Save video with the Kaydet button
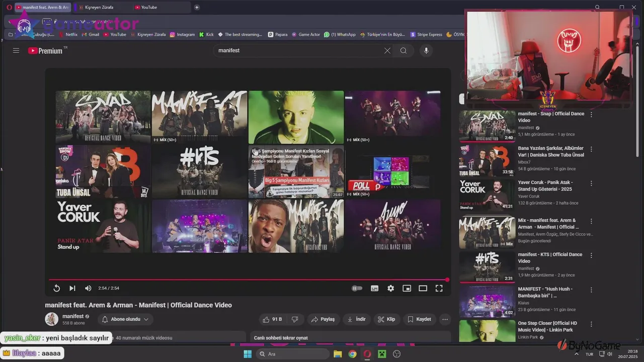Image resolution: width=644 pixels, height=362 pixels. (419, 319)
